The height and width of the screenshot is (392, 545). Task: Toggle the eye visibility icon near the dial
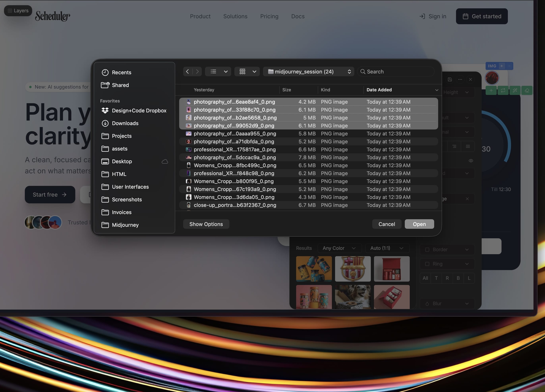[x=471, y=160]
